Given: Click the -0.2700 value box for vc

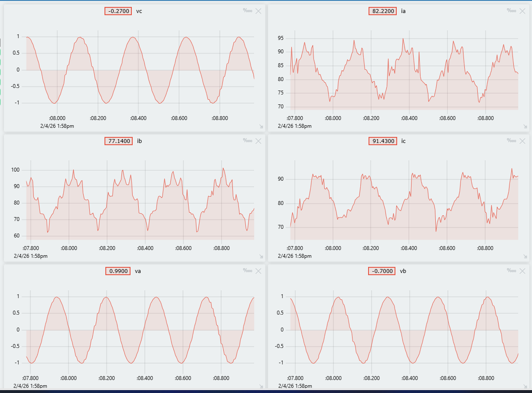Looking at the screenshot, I should [118, 11].
